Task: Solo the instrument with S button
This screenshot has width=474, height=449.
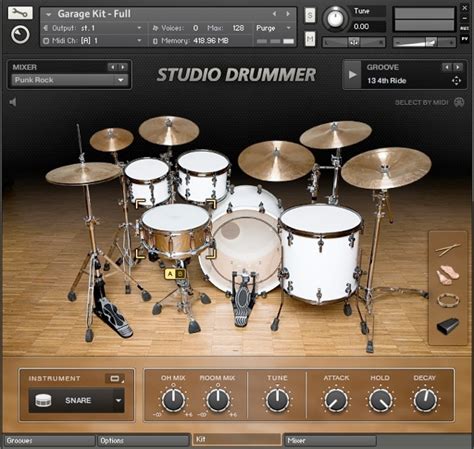Action: click(310, 15)
